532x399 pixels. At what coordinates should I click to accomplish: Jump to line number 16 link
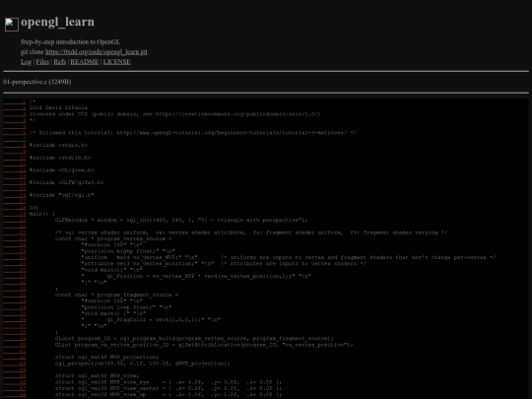pos(15,195)
